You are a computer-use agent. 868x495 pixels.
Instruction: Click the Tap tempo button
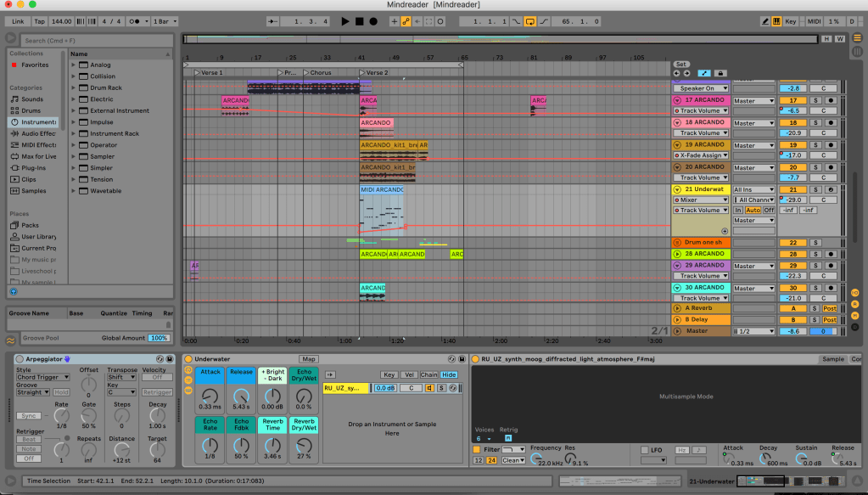tap(40, 21)
